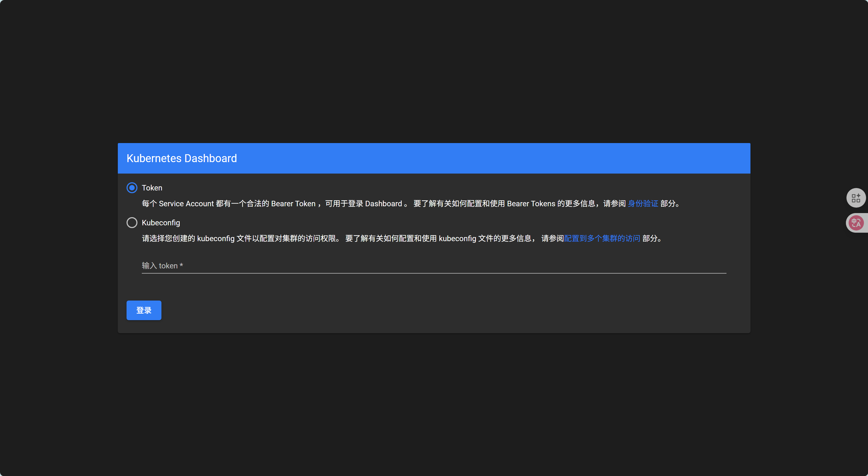Click the translate floating icon

coord(856,223)
